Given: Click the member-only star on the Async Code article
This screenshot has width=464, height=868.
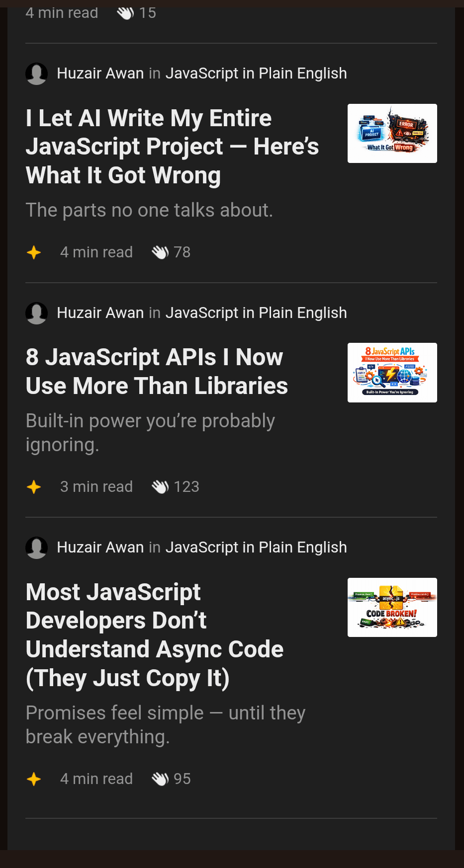Looking at the screenshot, I should tap(34, 779).
